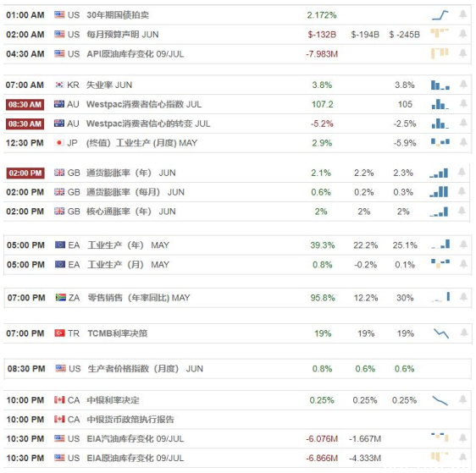This screenshot has height=473, width=476.
Task: Open EA 工业生产（月）MAY event
Action: pyautogui.click(x=129, y=265)
